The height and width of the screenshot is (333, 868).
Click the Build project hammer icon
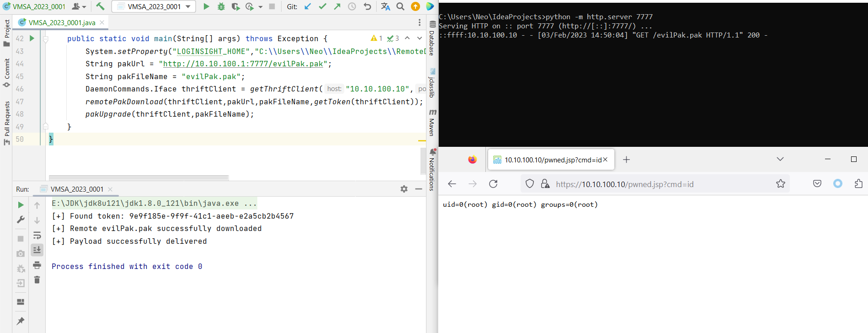[100, 6]
